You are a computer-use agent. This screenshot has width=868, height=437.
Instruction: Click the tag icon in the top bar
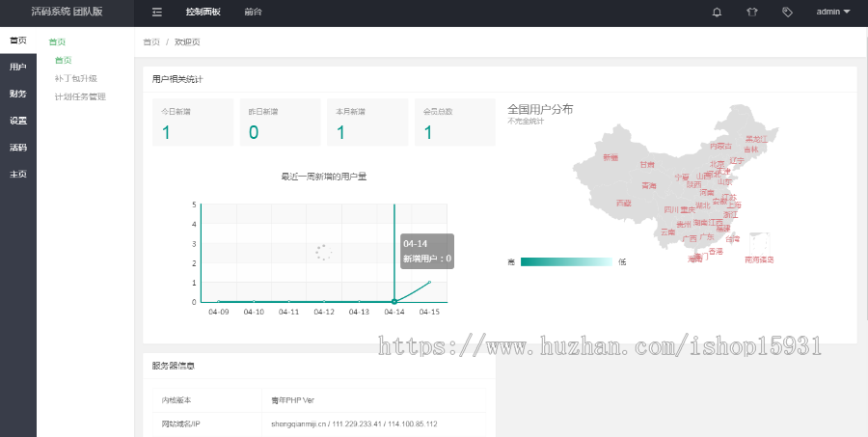pos(787,12)
